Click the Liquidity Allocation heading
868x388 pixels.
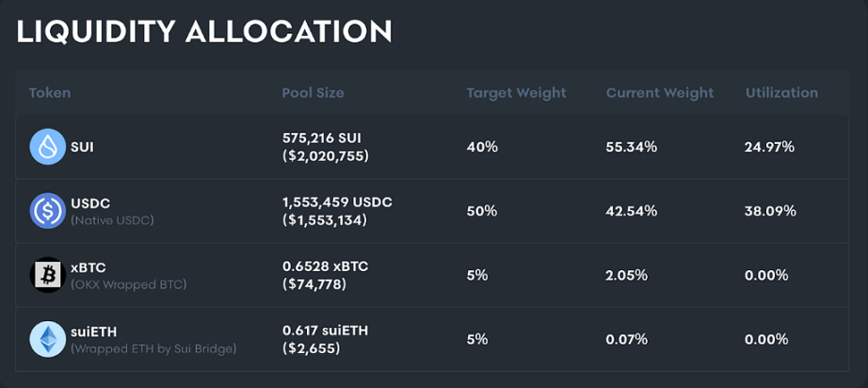point(204,31)
